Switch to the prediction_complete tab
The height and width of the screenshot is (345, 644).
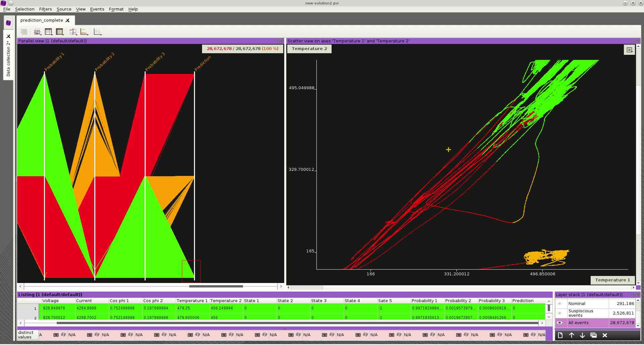42,20
